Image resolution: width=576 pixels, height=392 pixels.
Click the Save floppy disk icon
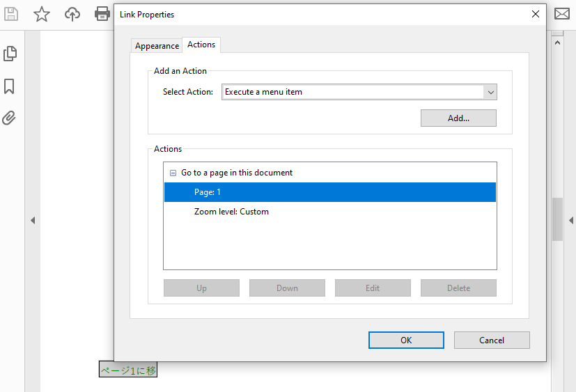click(x=11, y=14)
